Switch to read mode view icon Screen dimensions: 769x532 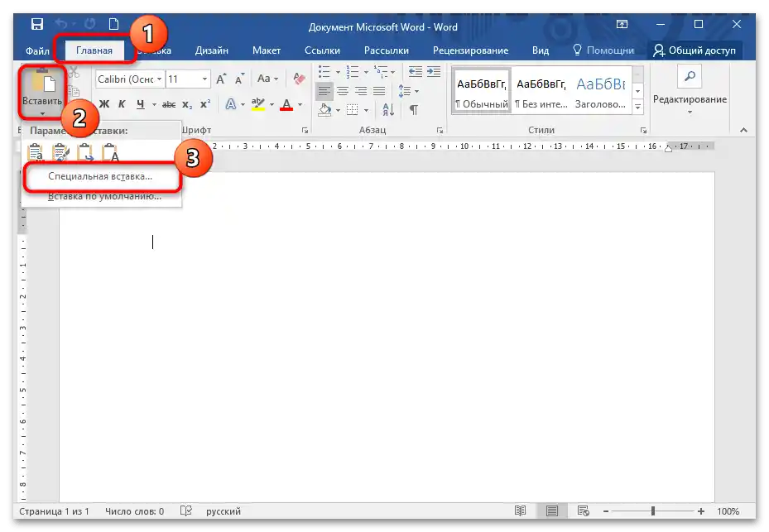[521, 511]
